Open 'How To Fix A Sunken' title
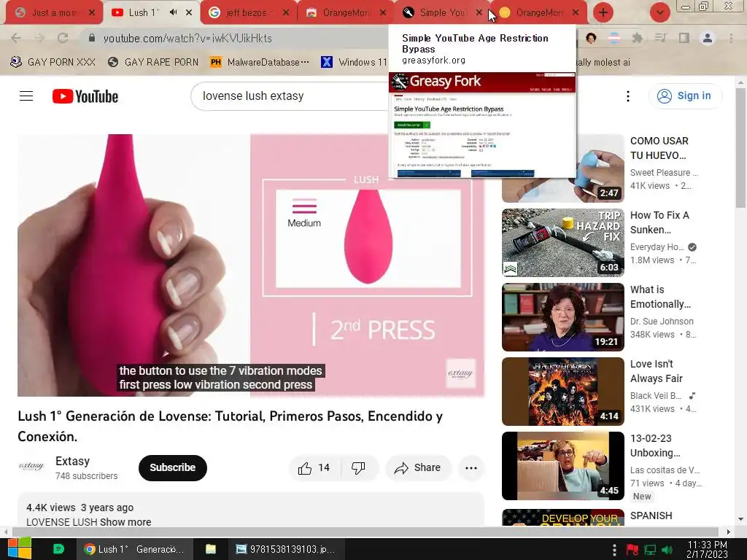Viewport: 747px width, 560px height. (x=659, y=222)
